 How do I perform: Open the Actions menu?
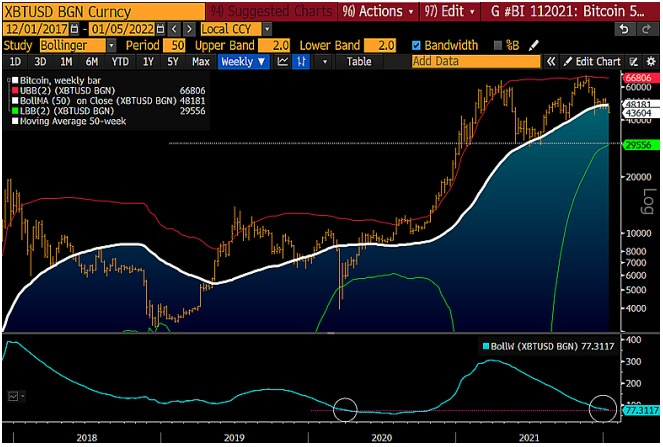[x=379, y=11]
